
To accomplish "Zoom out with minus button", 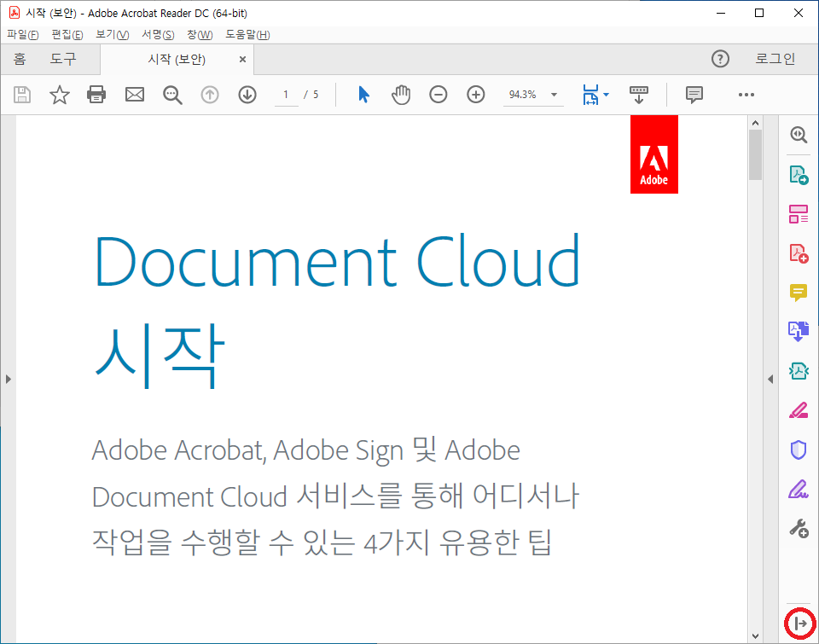I will tap(439, 95).
